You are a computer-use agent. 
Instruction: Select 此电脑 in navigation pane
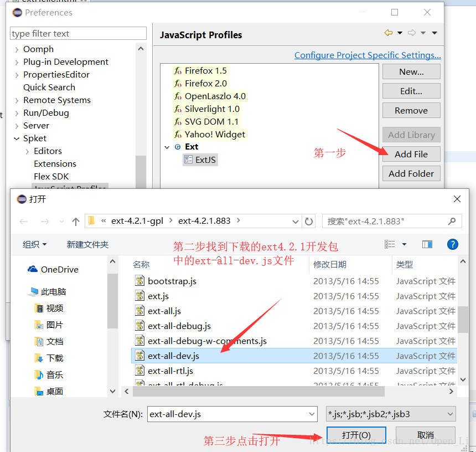point(46,291)
